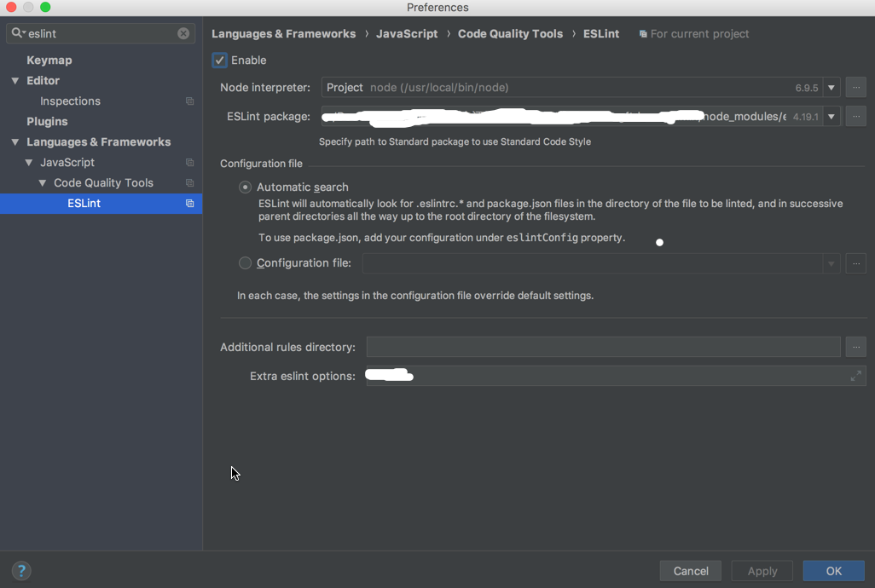875x588 pixels.
Task: Open the Configuration file dropdown arrow
Action: (x=832, y=263)
